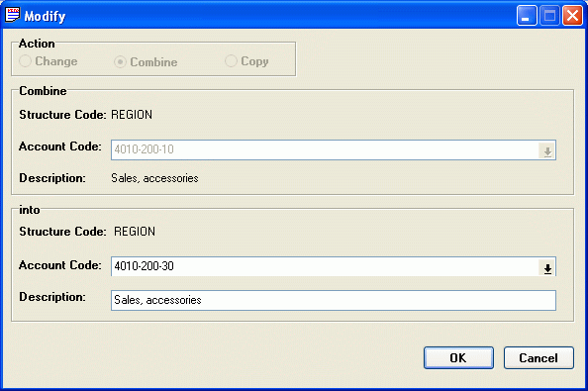Screen dimensions: 588x391
Task: Click the disabled 4010-200-10 account code field
Action: point(325,149)
